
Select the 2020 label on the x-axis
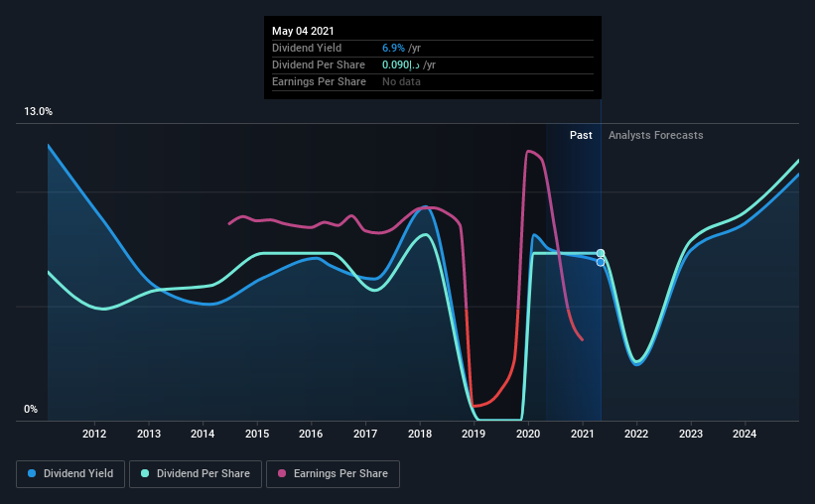pos(528,434)
